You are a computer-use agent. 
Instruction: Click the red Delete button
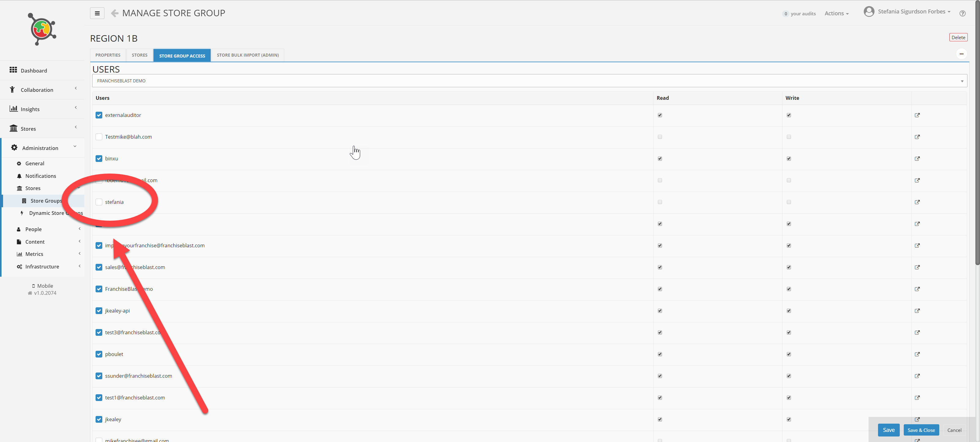958,37
